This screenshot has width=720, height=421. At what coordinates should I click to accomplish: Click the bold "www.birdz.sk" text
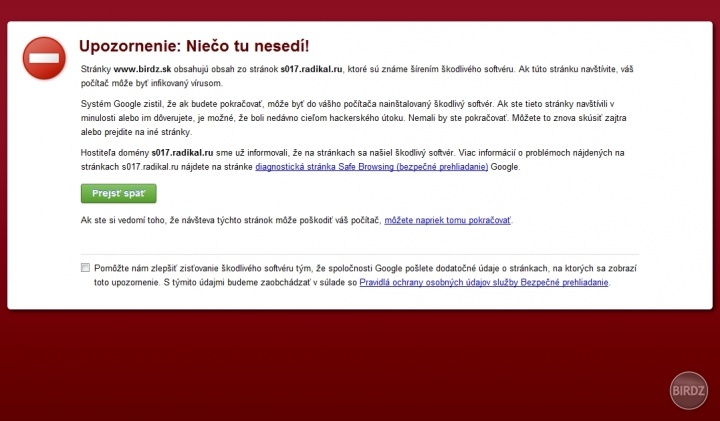[x=142, y=69]
